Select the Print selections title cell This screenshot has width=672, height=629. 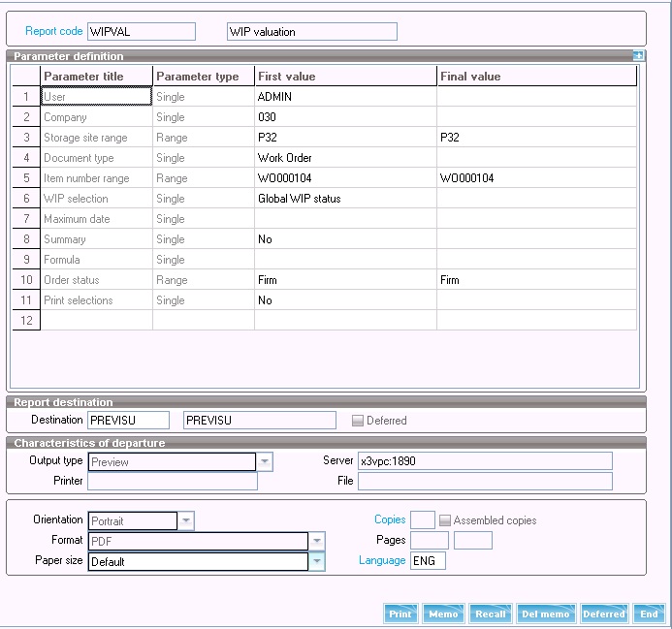coord(96,299)
